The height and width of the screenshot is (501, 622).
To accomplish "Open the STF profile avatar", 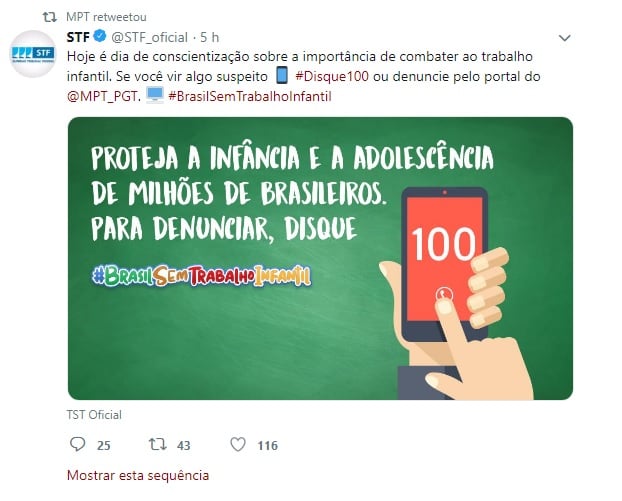I will [x=33, y=54].
